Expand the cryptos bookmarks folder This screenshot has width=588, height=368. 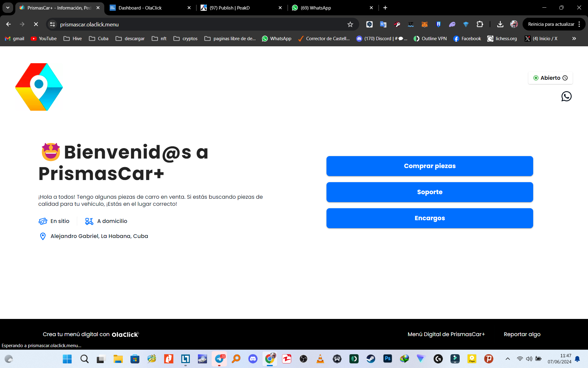coord(186,39)
